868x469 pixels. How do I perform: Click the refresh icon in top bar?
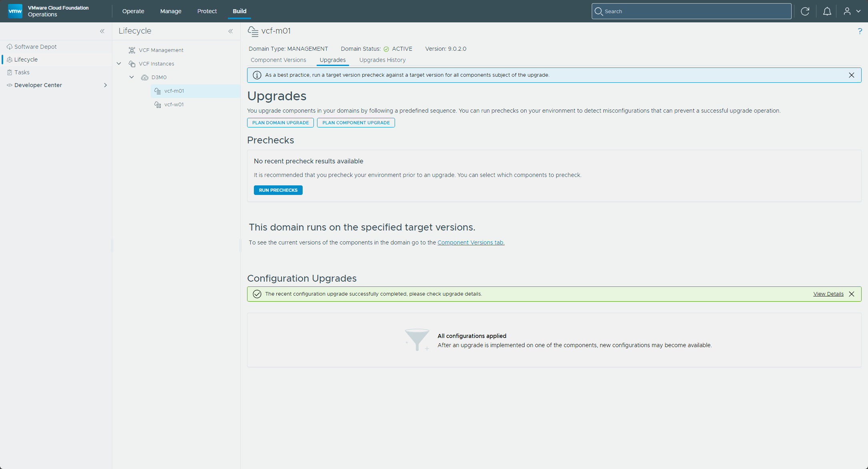tap(805, 11)
